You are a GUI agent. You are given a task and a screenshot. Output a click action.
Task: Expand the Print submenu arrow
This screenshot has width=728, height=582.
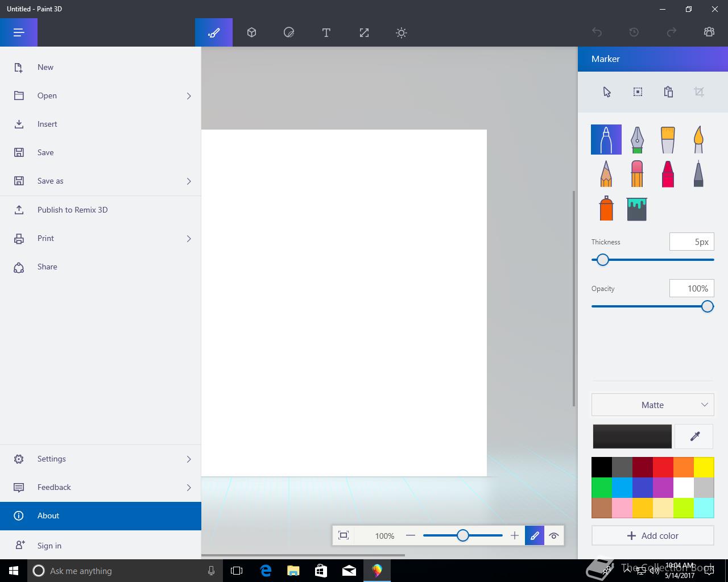(189, 239)
